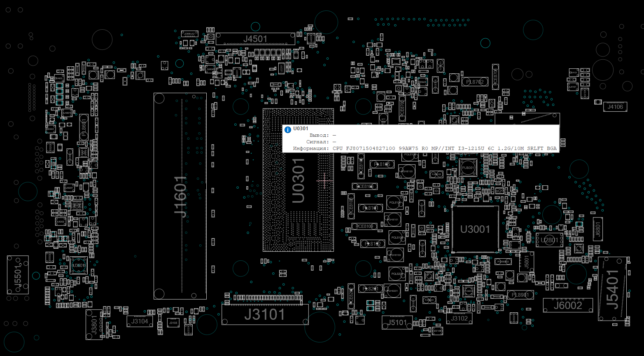This screenshot has height=356, width=644.
Task: Click the J5401 connector on the right edge
Action: coord(612,288)
